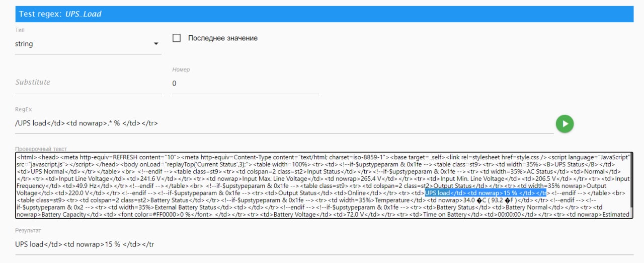Click the RegEx field label

click(x=24, y=109)
